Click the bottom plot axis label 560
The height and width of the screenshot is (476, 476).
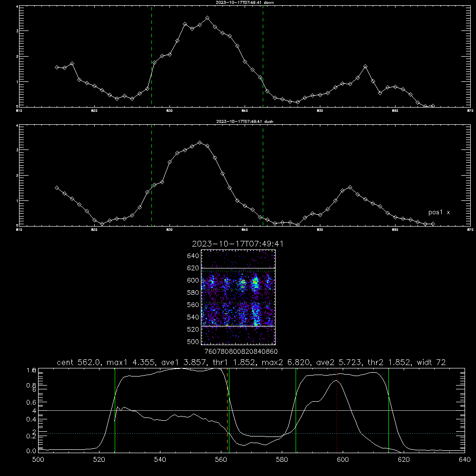tap(221, 460)
